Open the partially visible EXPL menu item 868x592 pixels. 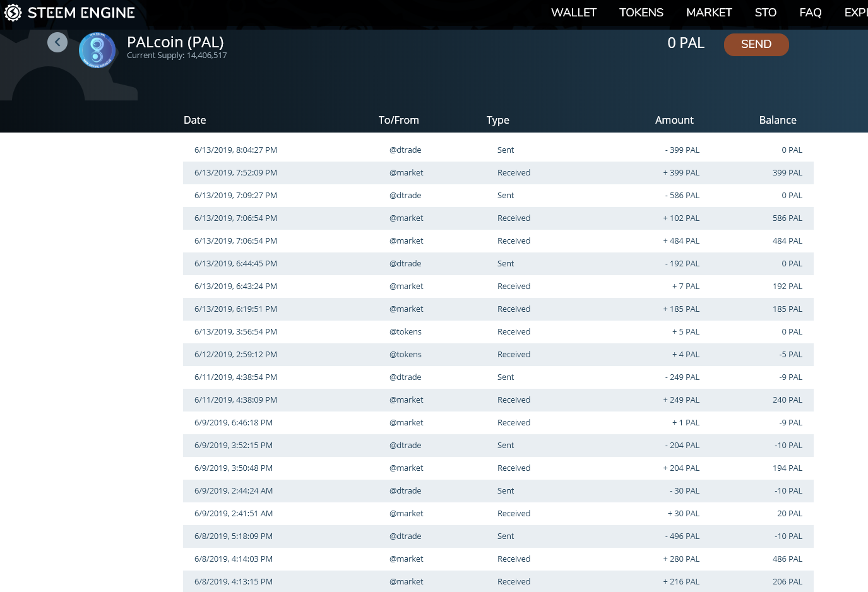856,13
